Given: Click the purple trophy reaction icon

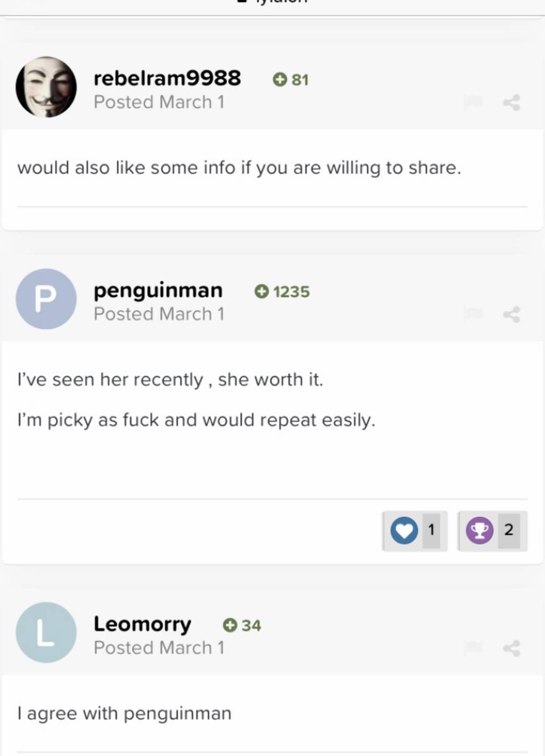Looking at the screenshot, I should [x=480, y=531].
